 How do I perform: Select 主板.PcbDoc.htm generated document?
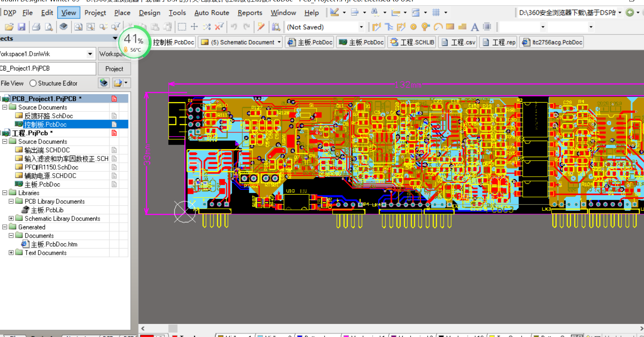tap(54, 244)
